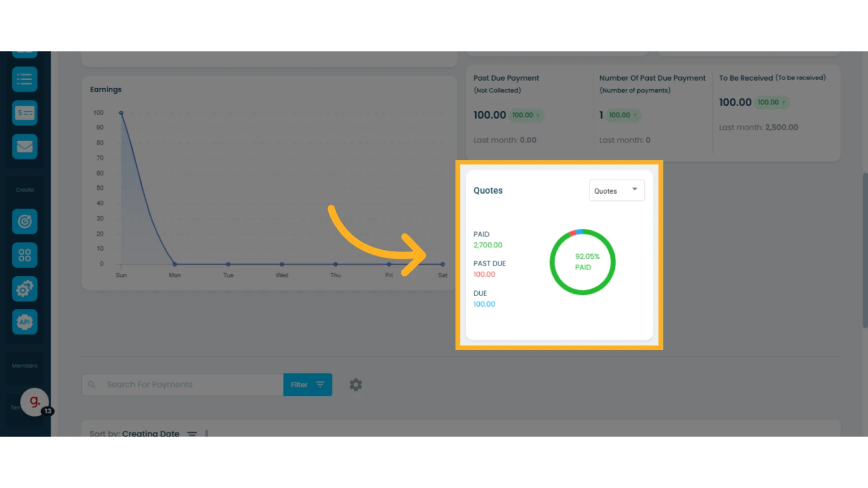Click the Earnings chart Wed data point
Screen dimensions: 868x488
282,264
